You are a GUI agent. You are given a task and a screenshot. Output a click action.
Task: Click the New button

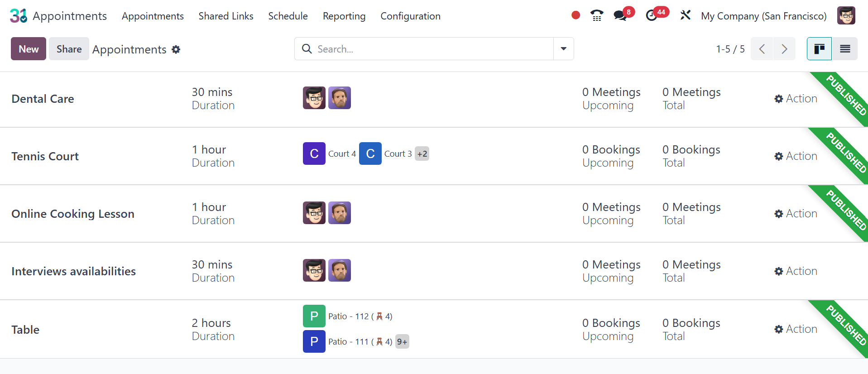tap(29, 49)
